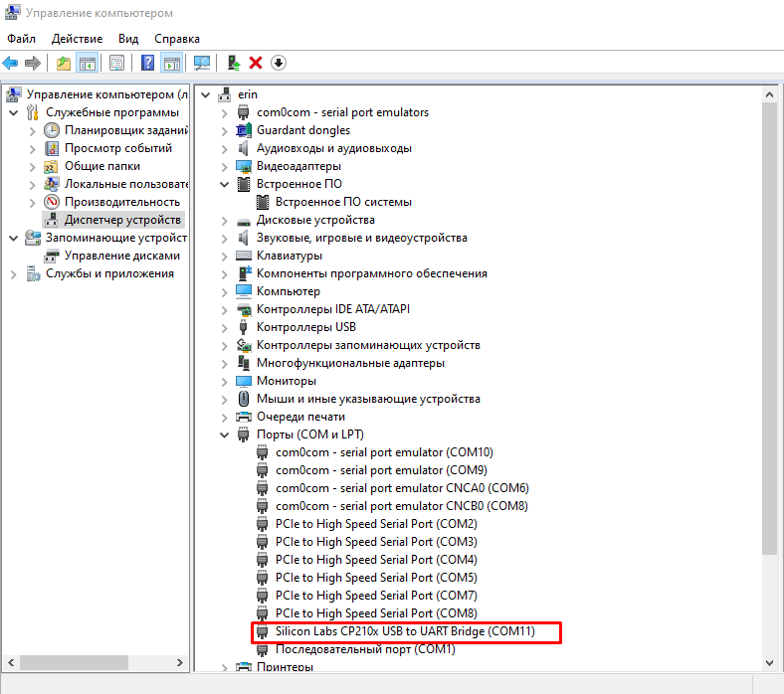Select Компоненты программного обеспечения category
Viewport: 784px width, 694px height.
(371, 273)
